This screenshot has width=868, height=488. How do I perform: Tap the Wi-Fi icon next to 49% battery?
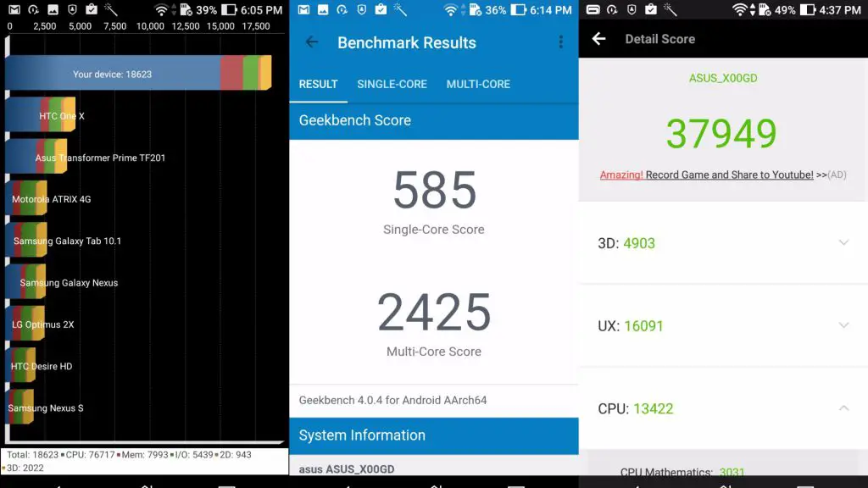pyautogui.click(x=739, y=10)
